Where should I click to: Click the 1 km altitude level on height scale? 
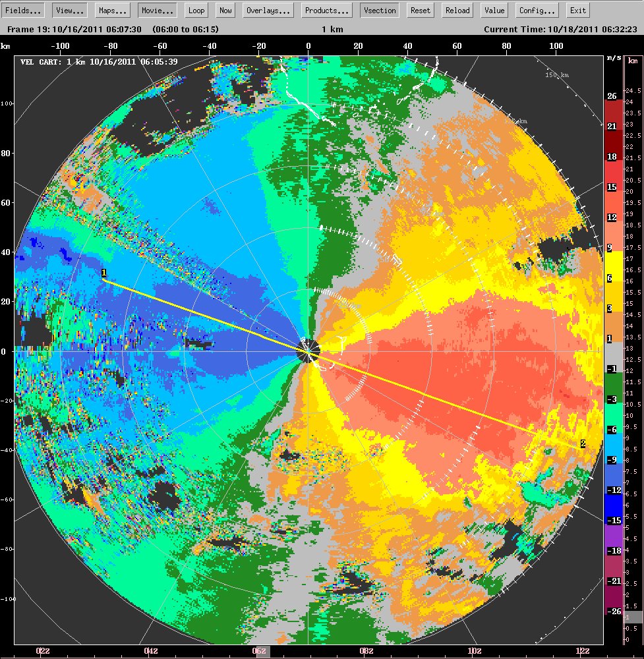633,617
